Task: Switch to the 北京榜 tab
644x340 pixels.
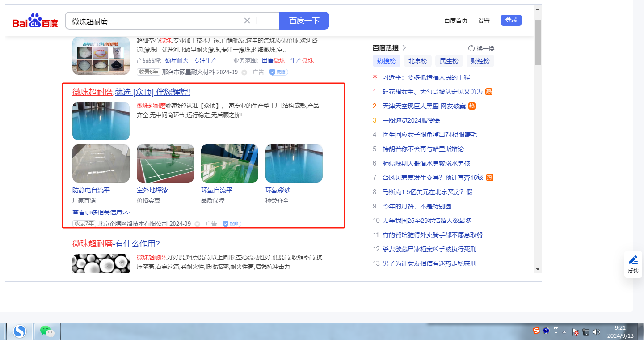Action: point(417,61)
